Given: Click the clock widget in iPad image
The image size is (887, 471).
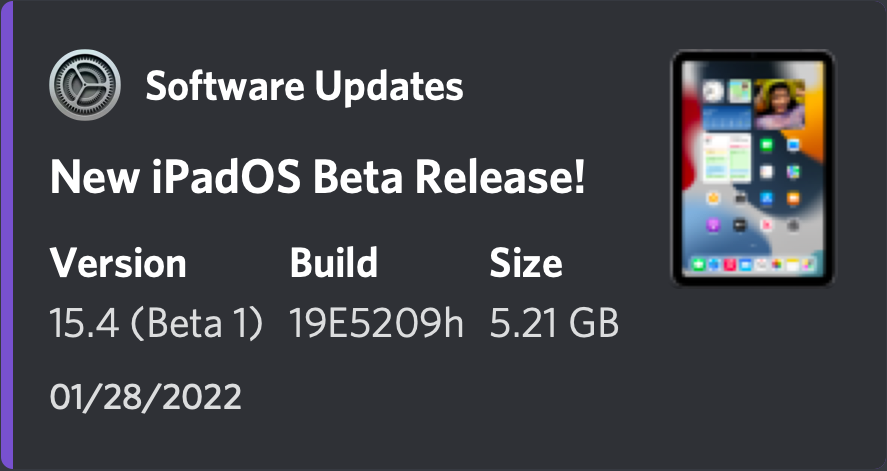Looking at the screenshot, I should pyautogui.click(x=713, y=91).
